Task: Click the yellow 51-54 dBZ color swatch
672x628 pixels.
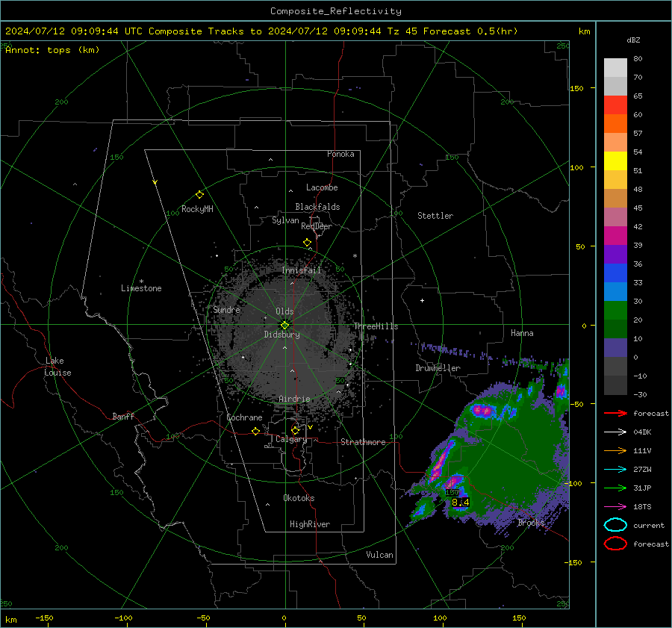Action: 615,161
